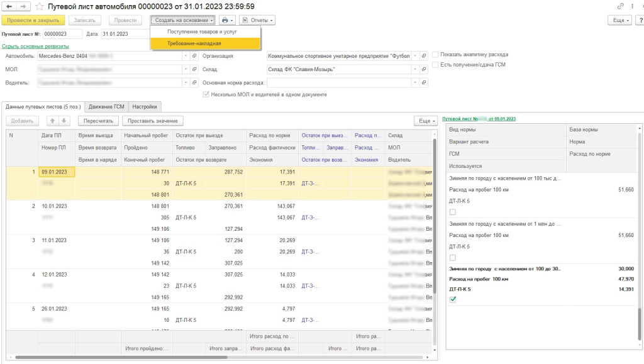Viewport: 644px width, 364px height.
Task: Enable Показать аналитику расхода checkbox
Action: (435, 55)
